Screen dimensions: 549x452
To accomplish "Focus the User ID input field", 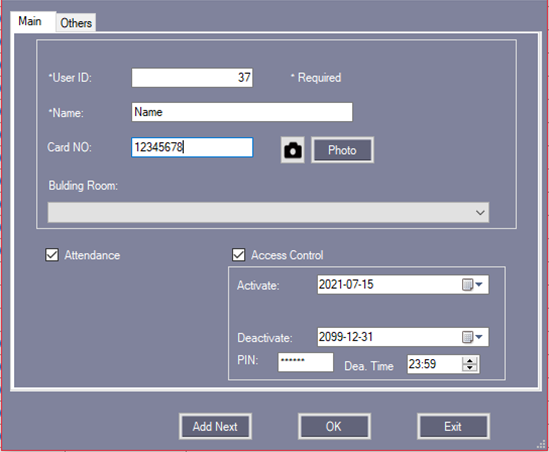I will tap(192, 78).
